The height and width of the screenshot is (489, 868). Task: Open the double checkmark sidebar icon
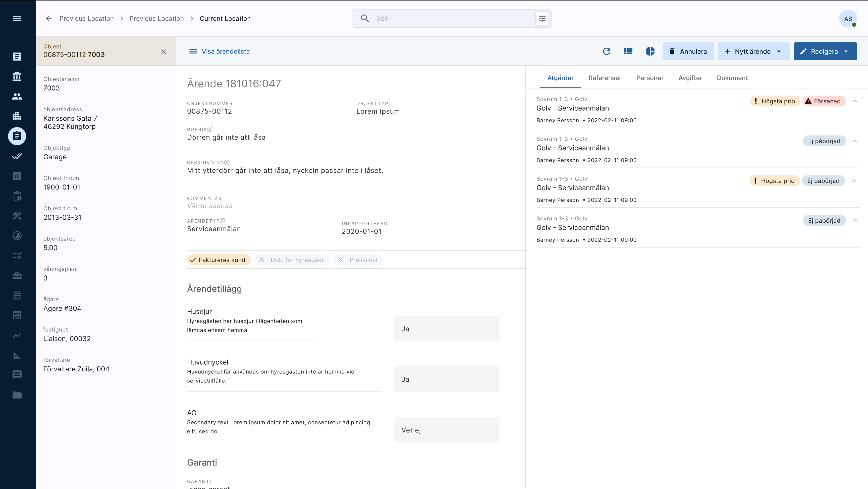[17, 156]
